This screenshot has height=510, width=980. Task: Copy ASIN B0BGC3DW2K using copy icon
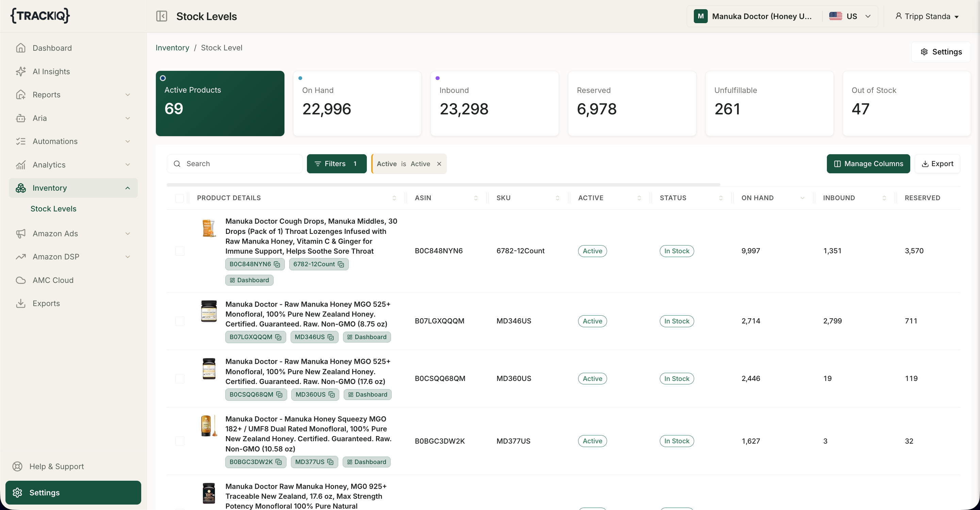click(278, 462)
